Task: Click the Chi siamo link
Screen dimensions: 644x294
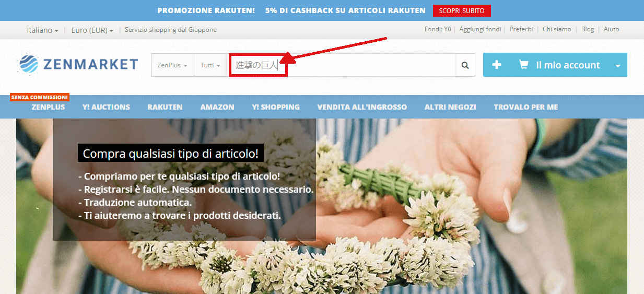Action: point(557,29)
